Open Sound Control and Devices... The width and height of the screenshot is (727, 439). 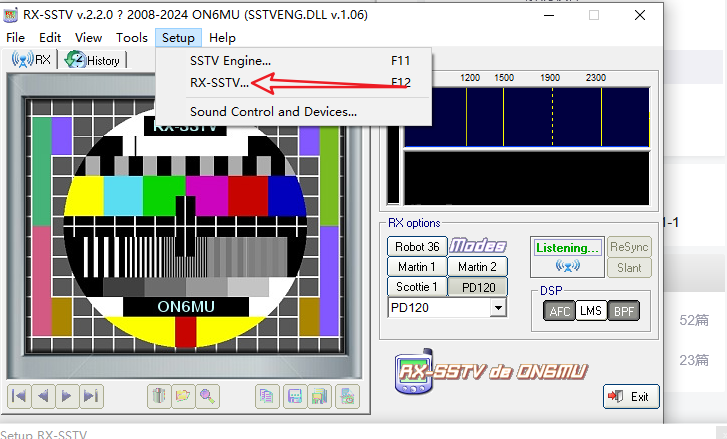[x=293, y=112]
